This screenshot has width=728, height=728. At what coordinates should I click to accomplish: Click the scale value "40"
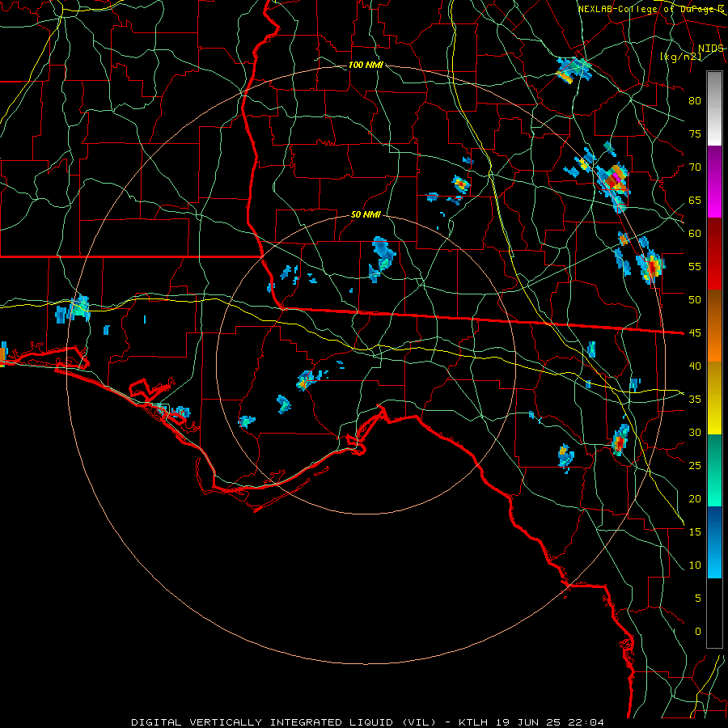[695, 366]
